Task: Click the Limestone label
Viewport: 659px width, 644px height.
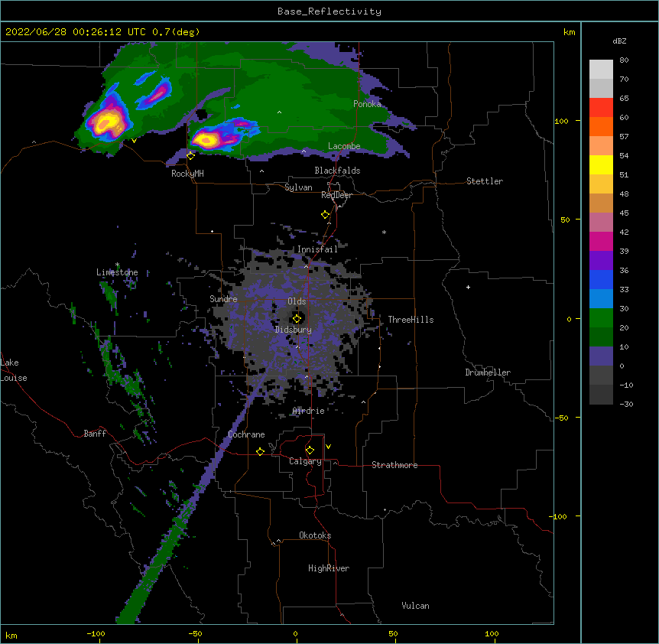Action: click(x=117, y=272)
